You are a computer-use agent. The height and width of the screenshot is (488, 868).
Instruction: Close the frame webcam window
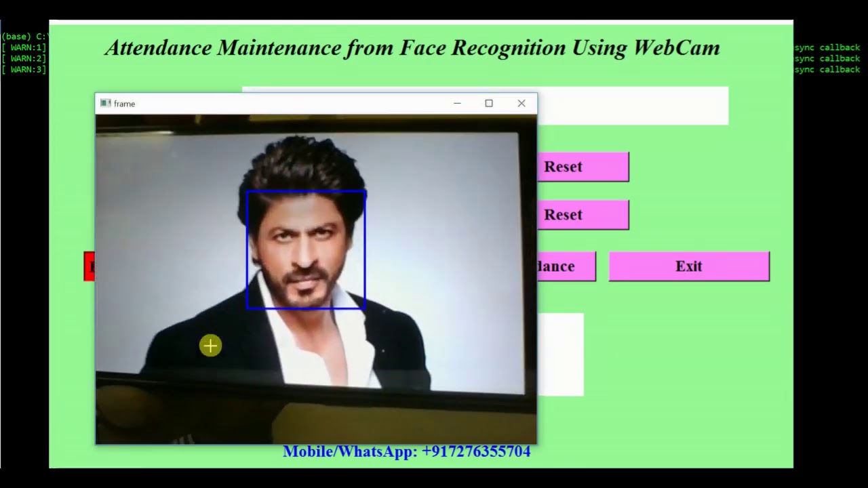(x=521, y=104)
